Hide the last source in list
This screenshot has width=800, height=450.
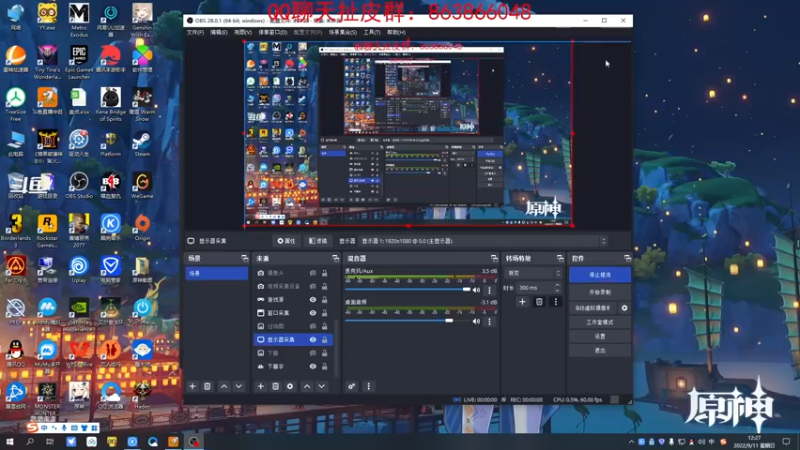point(313,366)
